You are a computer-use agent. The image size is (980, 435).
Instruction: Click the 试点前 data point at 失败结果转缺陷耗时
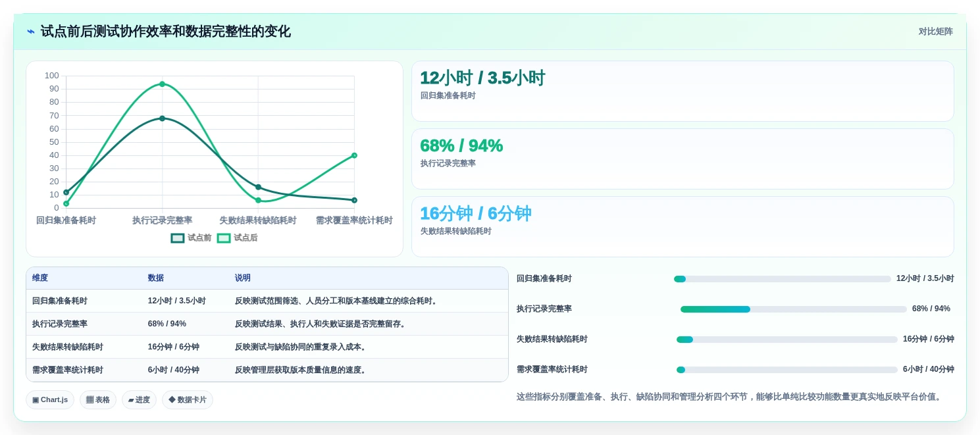tap(258, 188)
